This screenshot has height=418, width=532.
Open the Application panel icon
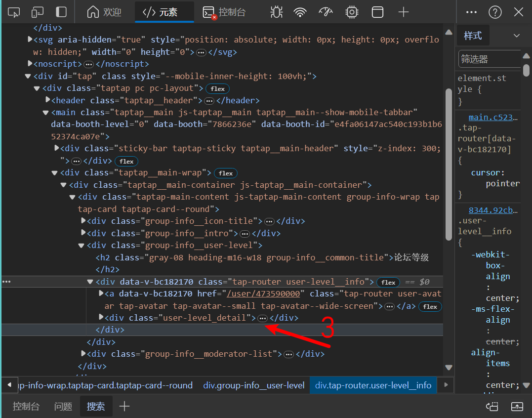[377, 12]
